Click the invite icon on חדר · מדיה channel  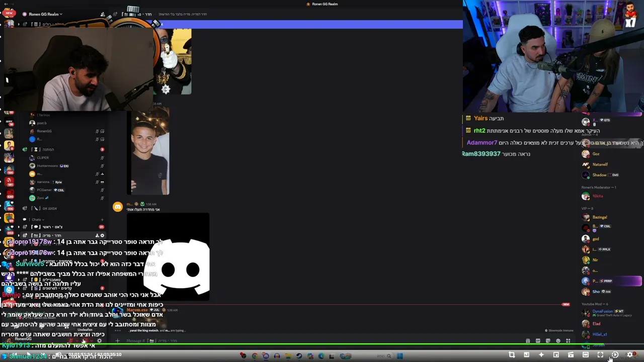(x=97, y=235)
